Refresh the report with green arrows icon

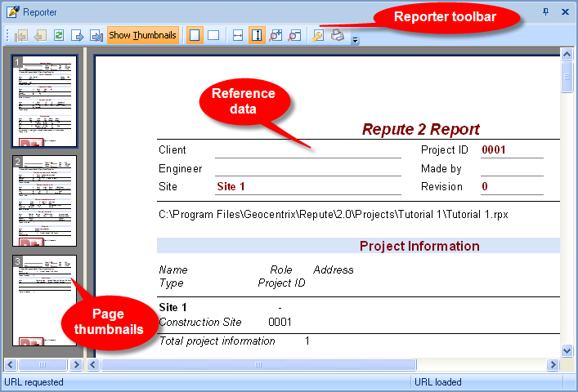pyautogui.click(x=59, y=36)
